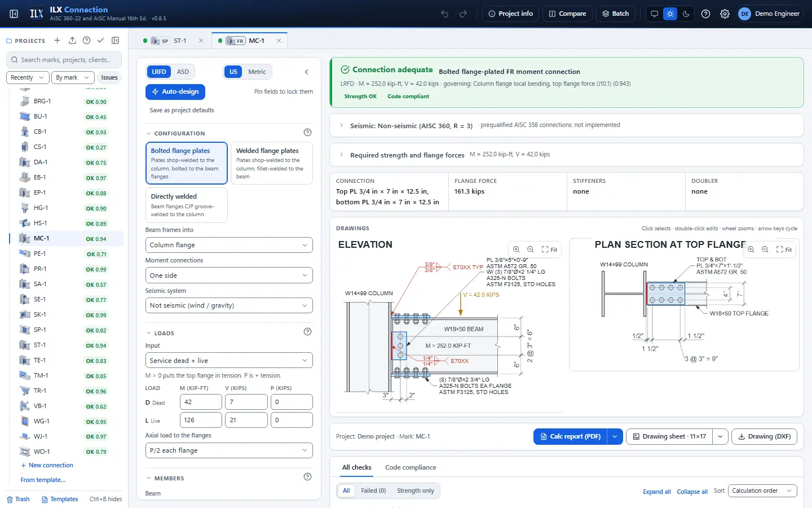Image resolution: width=812 pixels, height=508 pixels.
Task: Zoom in on Elevation drawing
Action: point(516,249)
